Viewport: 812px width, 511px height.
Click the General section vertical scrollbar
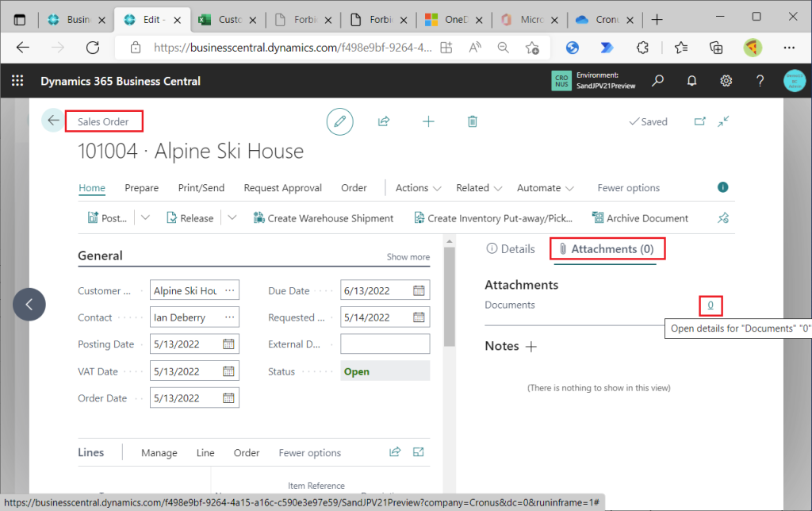449,297
